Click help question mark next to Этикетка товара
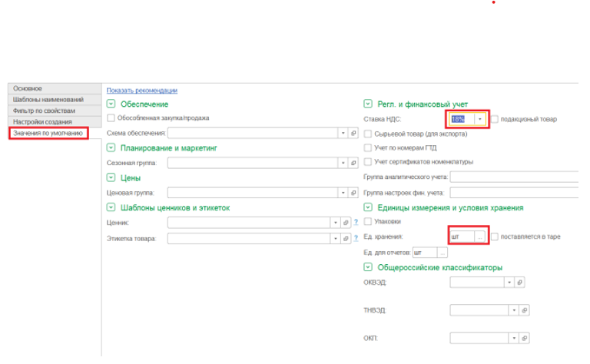The height and width of the screenshot is (364, 590). coord(356,238)
